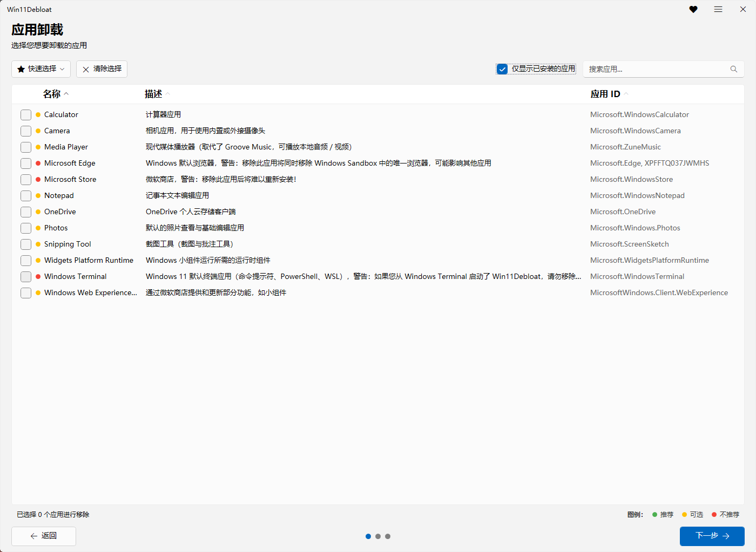This screenshot has width=756, height=552.
Task: Click the yellow dot beside Calculator
Action: pyautogui.click(x=38, y=114)
